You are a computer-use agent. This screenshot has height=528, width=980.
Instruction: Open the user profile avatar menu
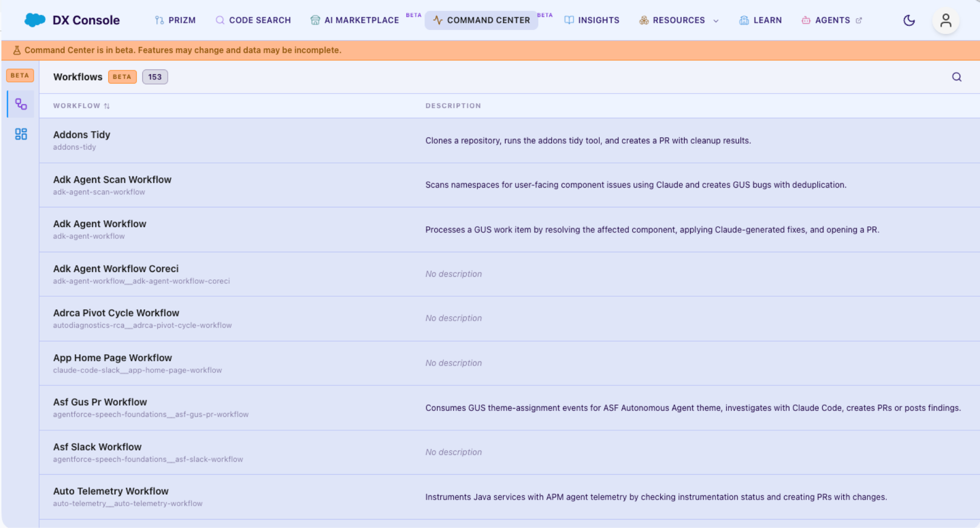click(x=946, y=21)
